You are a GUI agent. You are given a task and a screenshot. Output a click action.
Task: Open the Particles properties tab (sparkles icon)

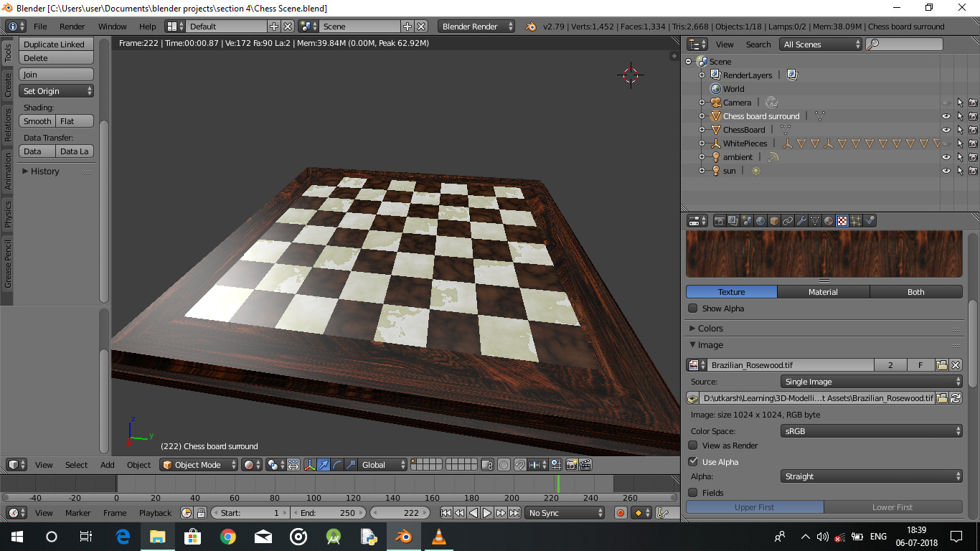pos(855,221)
